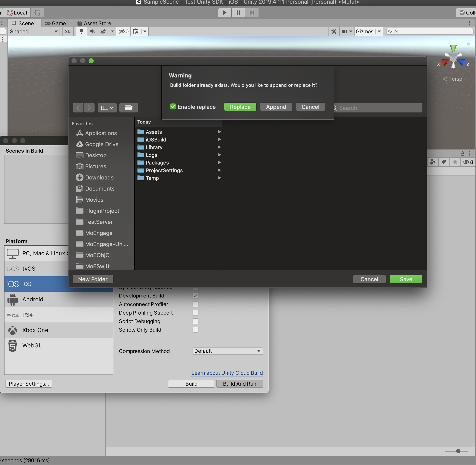Click the Pause button in toolbar
The image size is (476, 465).
click(238, 12)
